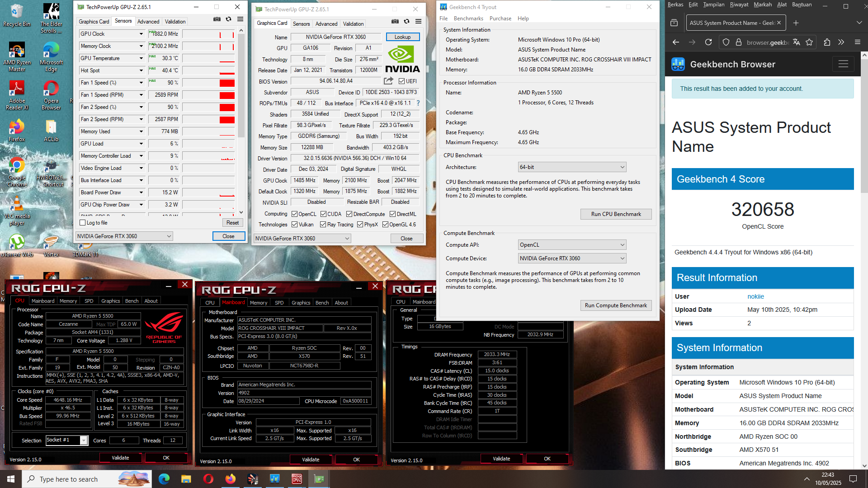This screenshot has height=488, width=868.
Task: Show hidden tray icons chevron
Action: point(807,479)
